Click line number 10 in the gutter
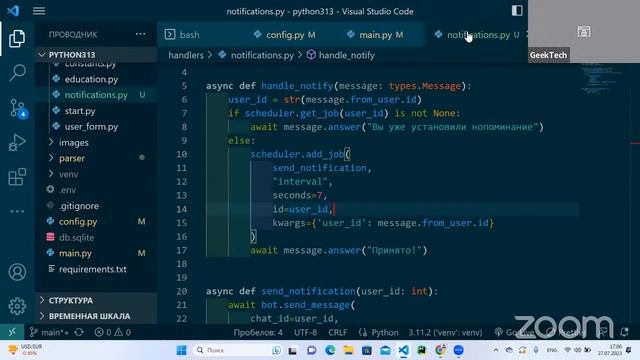Image resolution: width=640 pixels, height=360 pixels. 182,154
